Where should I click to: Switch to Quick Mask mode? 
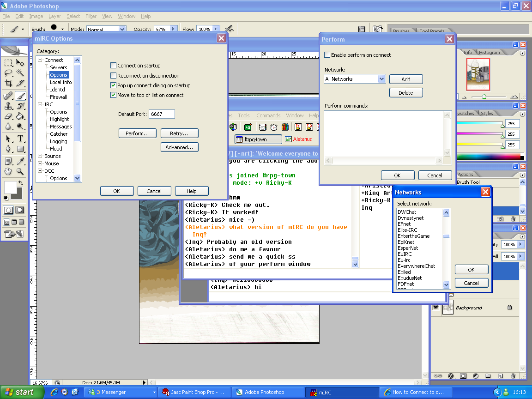pyautogui.click(x=20, y=210)
